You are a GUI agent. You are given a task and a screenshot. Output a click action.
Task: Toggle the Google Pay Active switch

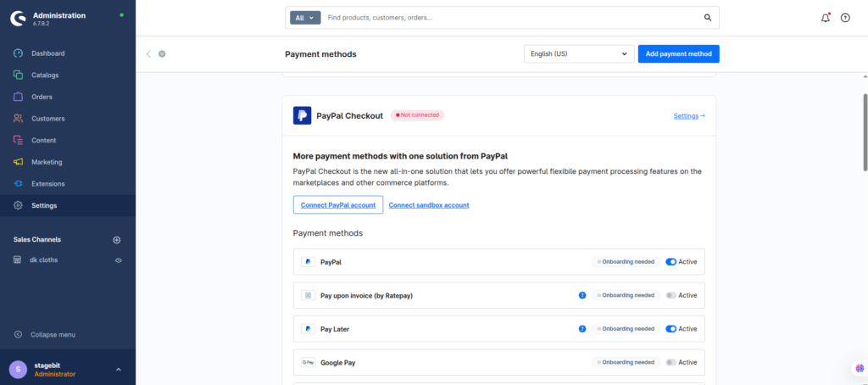click(671, 362)
